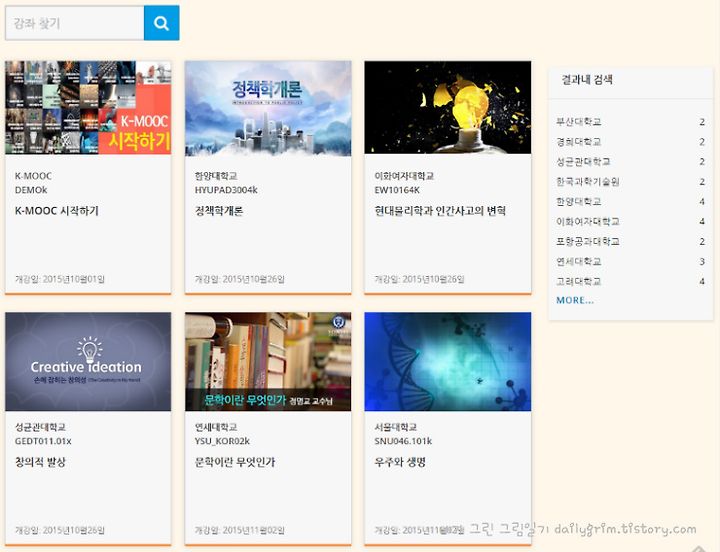Click course code DEMOk

tap(31, 190)
